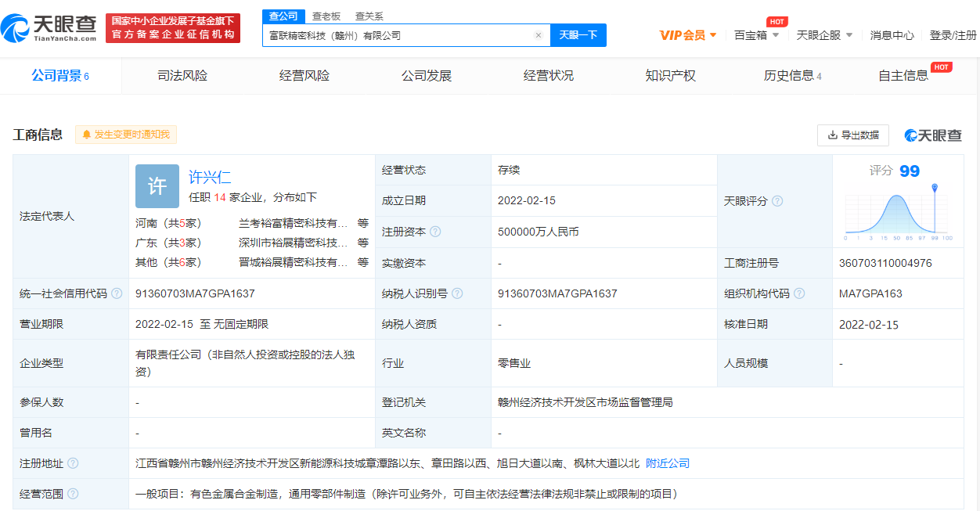The height and width of the screenshot is (511, 980).
Task: Click the 导出数据 export button
Action: (x=852, y=135)
